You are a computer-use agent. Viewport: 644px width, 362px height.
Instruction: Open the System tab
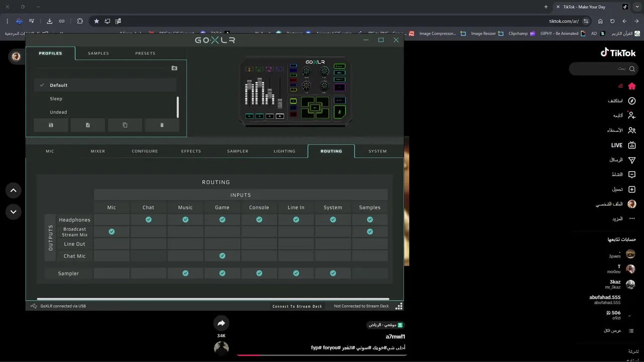tap(377, 151)
